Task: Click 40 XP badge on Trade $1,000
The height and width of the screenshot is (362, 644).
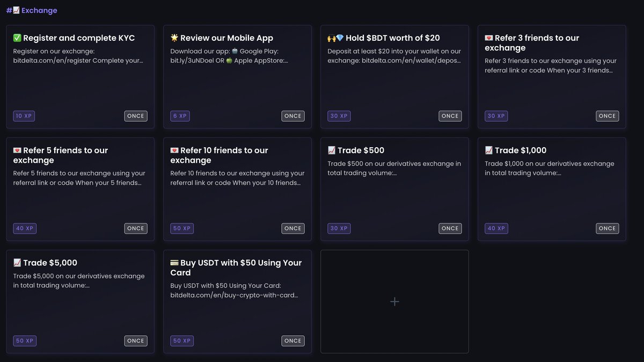Action: point(496,228)
